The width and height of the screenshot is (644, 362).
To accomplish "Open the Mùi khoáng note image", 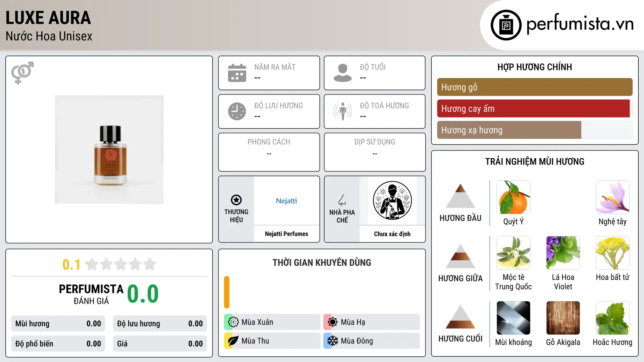I will (514, 318).
